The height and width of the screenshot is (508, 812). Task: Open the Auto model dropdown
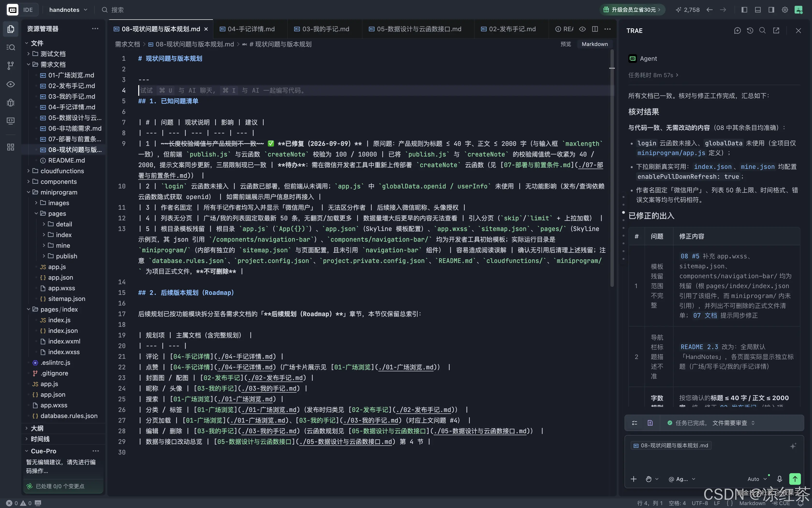click(x=757, y=479)
